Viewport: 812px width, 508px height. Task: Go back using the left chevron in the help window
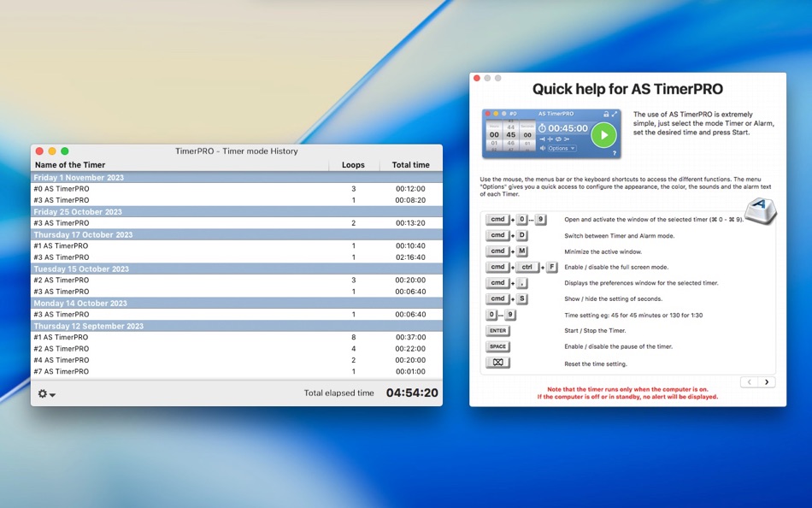(750, 381)
